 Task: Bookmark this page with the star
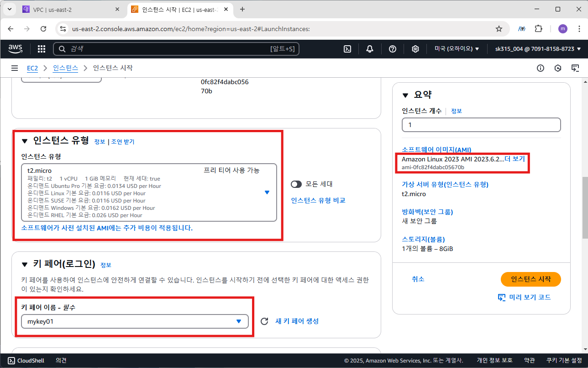pyautogui.click(x=499, y=29)
